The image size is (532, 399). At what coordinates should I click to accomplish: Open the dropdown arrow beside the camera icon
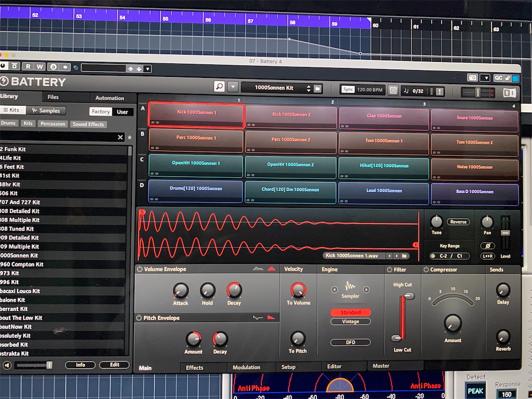click(x=485, y=78)
